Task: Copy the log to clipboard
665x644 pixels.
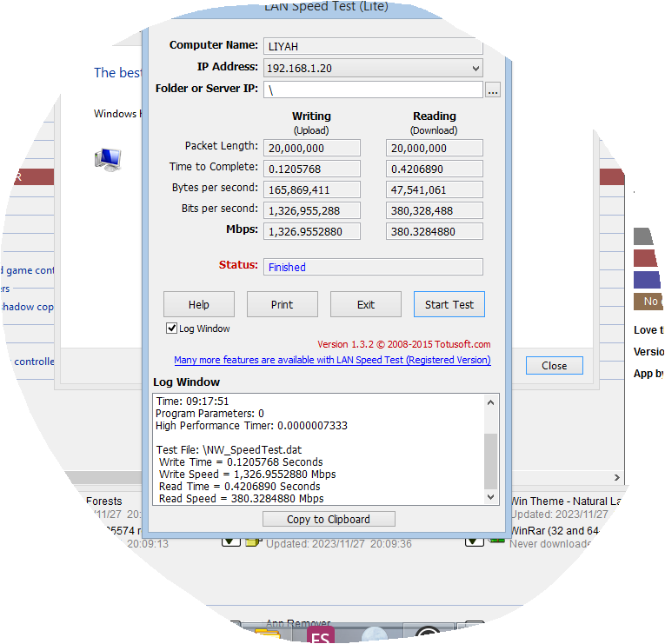Action: tap(329, 519)
